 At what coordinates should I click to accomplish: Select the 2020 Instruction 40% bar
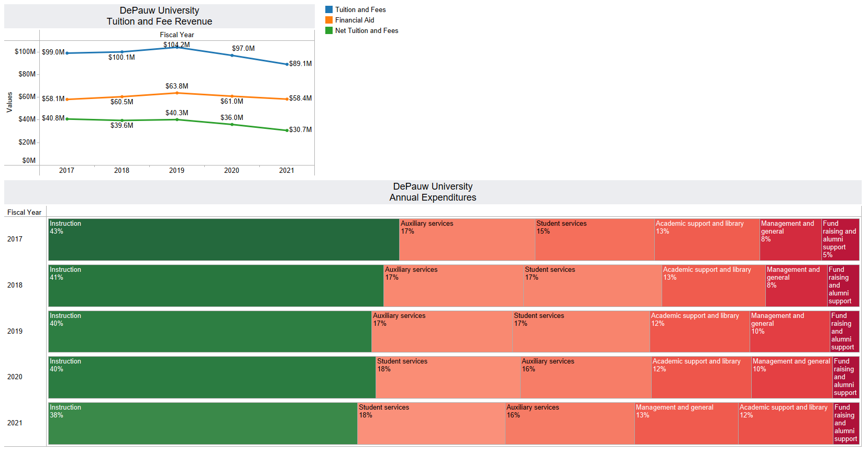(x=212, y=377)
